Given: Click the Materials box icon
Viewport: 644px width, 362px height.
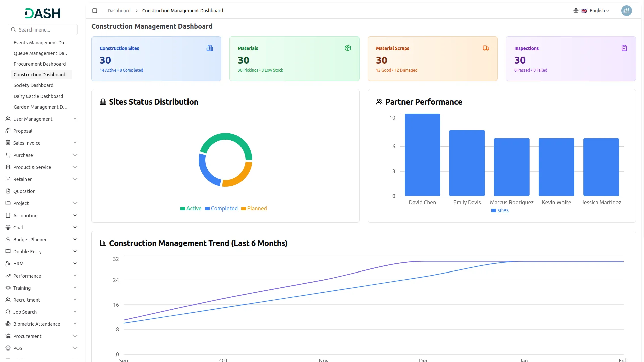Looking at the screenshot, I should 348,48.
